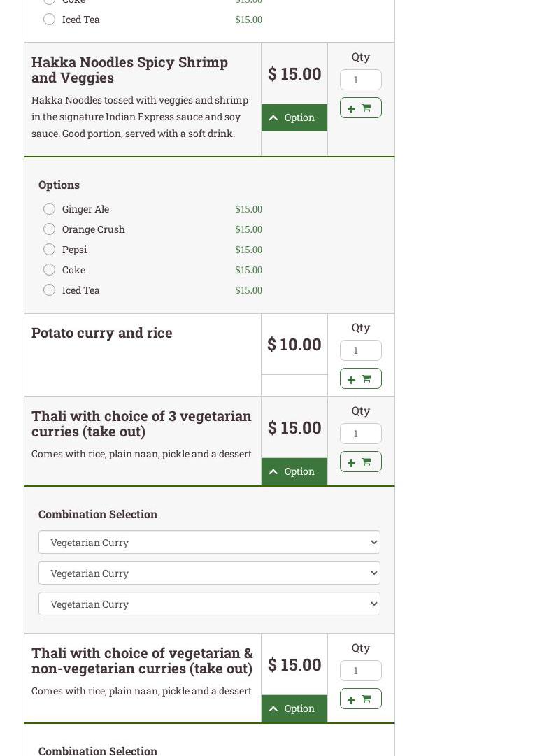Select Ginger Ale drink option
Image resolution: width=549 pixels, height=756 pixels.
pyautogui.click(x=49, y=209)
